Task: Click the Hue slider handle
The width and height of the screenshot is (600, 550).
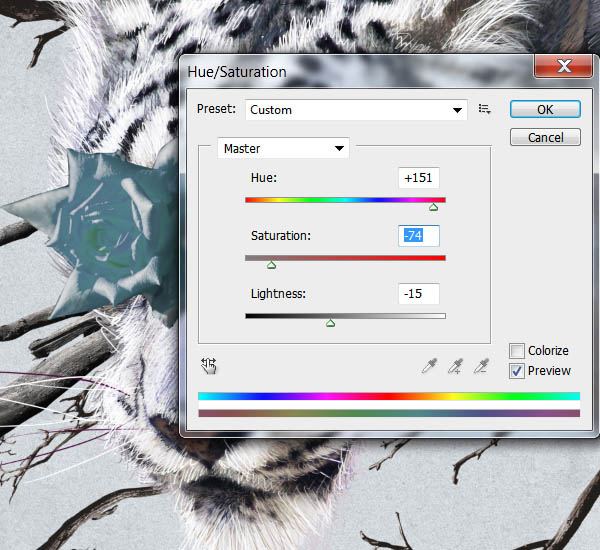Action: [433, 207]
